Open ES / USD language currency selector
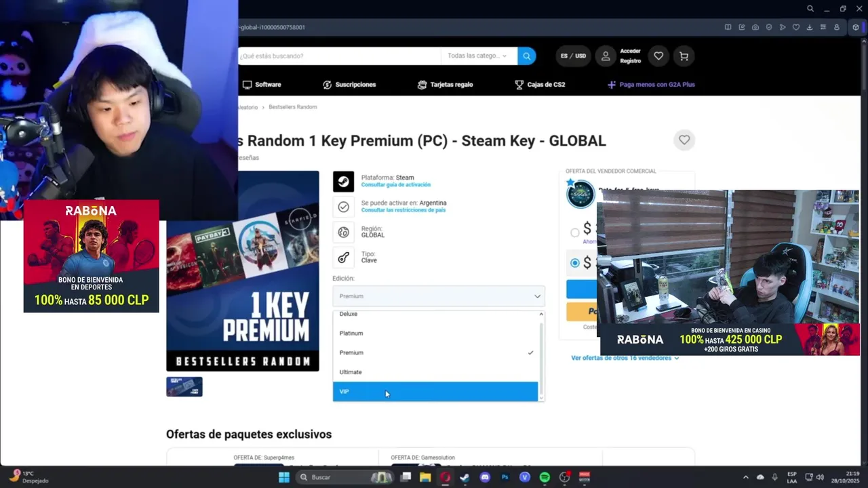Viewport: 868px width, 488px height. [x=573, y=56]
